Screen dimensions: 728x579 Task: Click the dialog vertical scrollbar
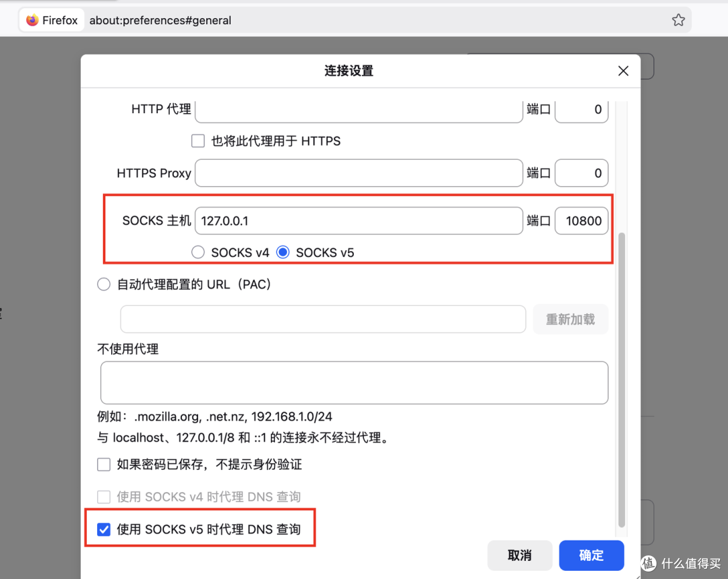621,379
